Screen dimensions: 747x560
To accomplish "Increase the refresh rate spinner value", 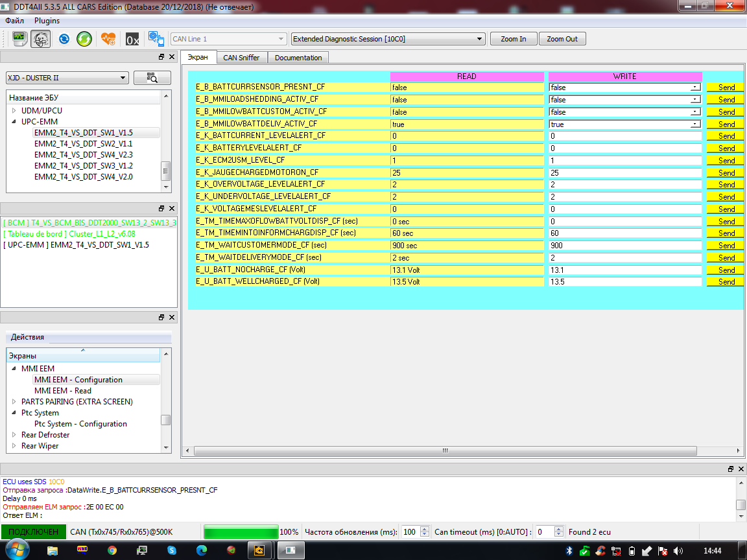I will 425,529.
